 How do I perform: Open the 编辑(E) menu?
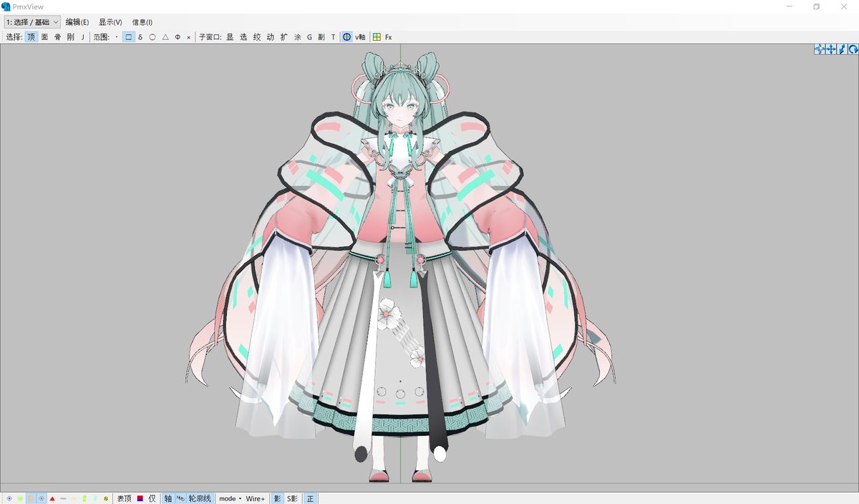(77, 22)
